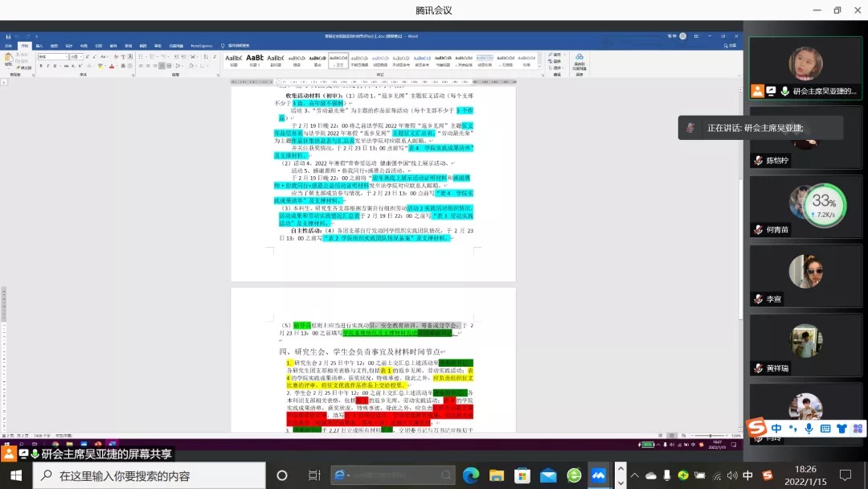Click the Windows Task View icon

[314, 475]
